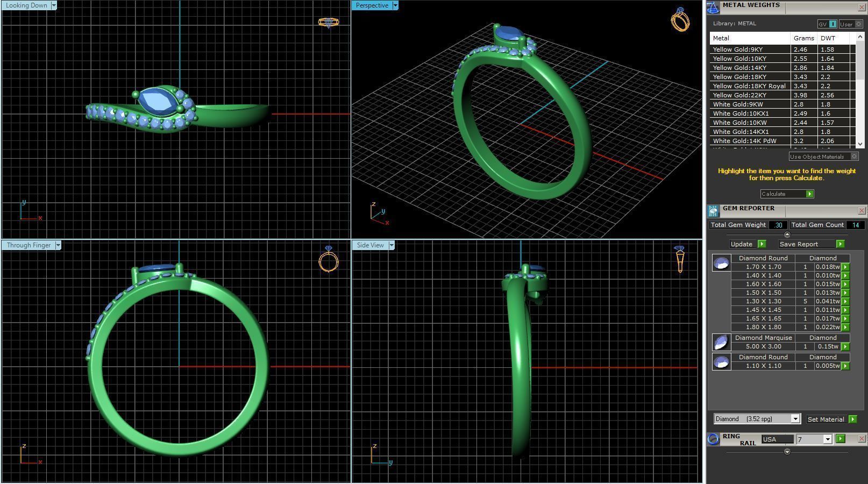Select the Yellow Gold:10KY row

[x=782, y=59]
